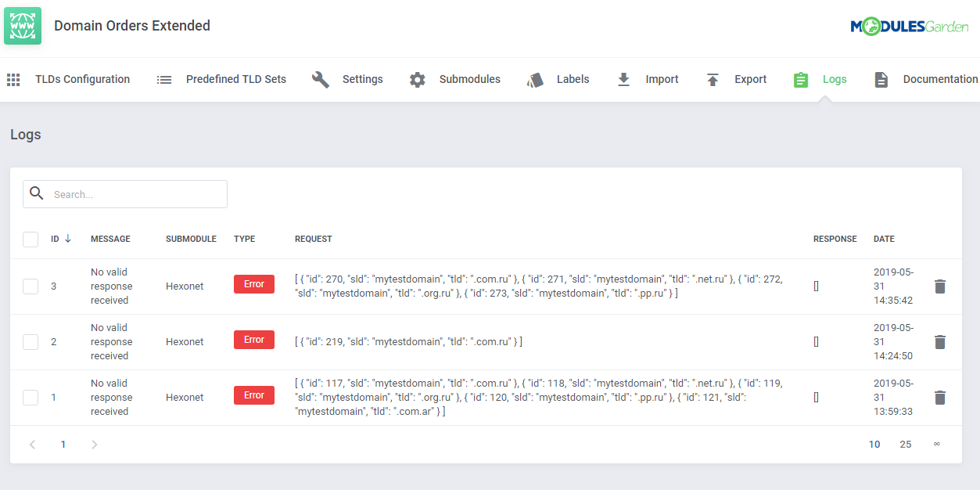
Task: Click the Domain Orders Extended title
Action: (x=132, y=26)
